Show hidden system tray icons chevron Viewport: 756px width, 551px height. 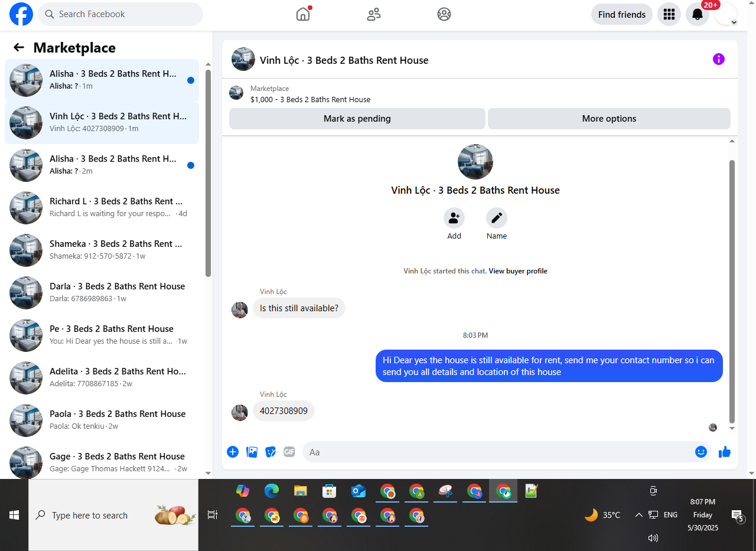[x=639, y=515]
